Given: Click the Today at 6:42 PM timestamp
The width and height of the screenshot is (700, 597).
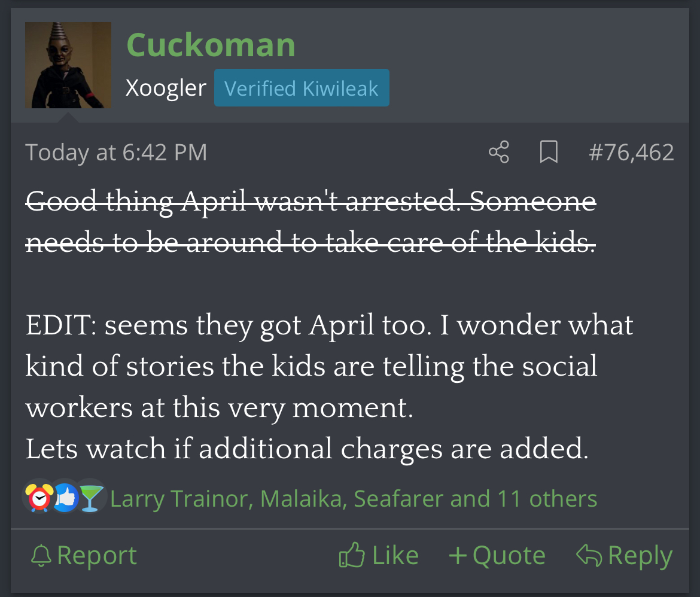Looking at the screenshot, I should (x=116, y=153).
